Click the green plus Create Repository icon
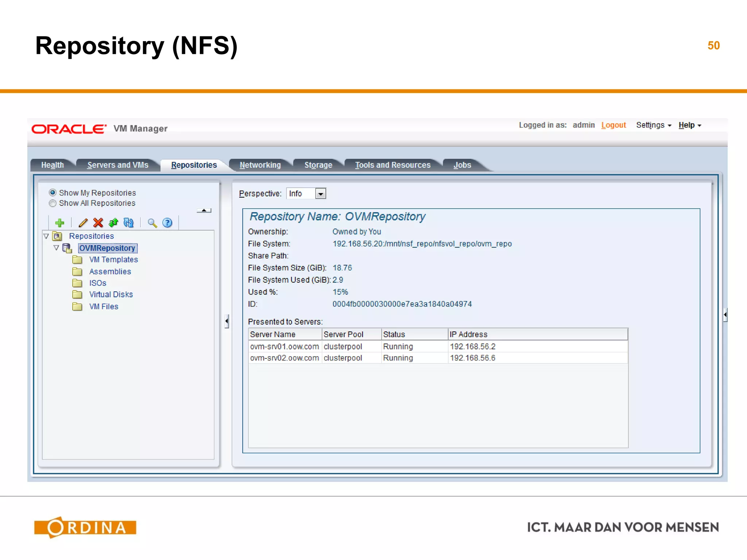Image resolution: width=747 pixels, height=560 pixels. coord(59,223)
